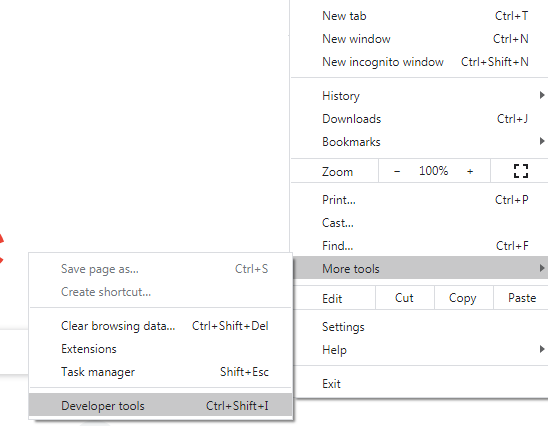Viewport: 548px width, 426px height.
Task: Increase zoom with the plus button
Action: 470,171
